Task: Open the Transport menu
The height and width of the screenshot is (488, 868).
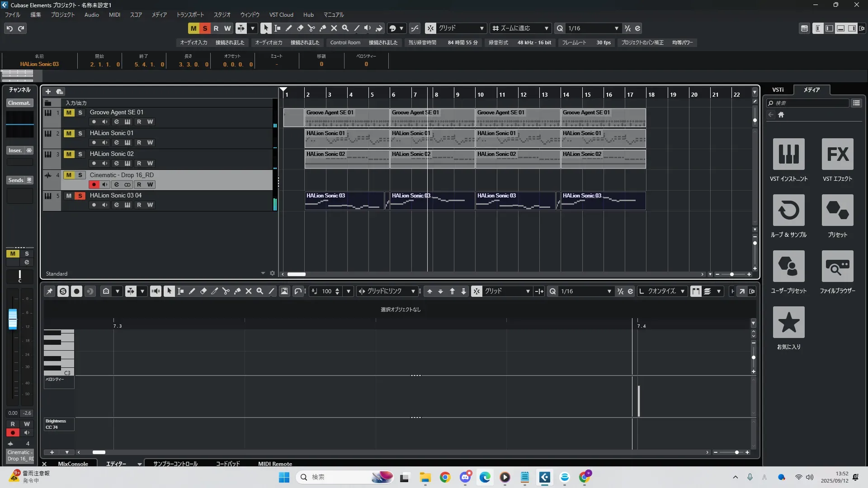Action: pyautogui.click(x=190, y=14)
